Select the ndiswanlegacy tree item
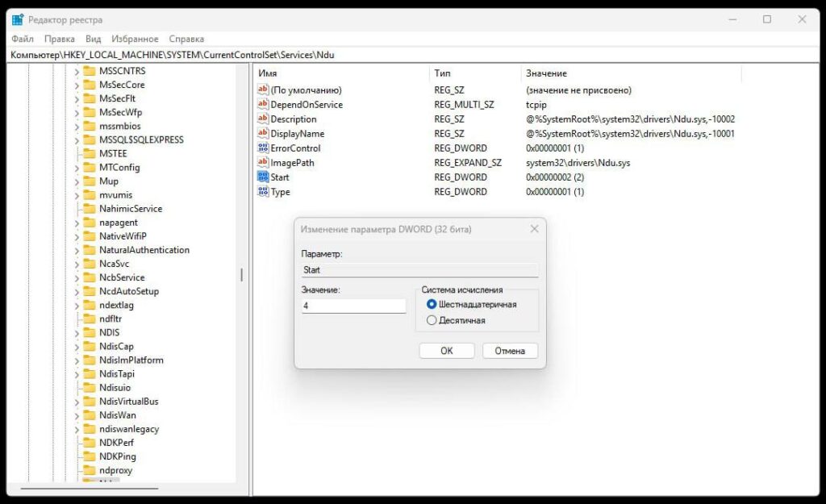The height and width of the screenshot is (504, 826). 129,429
